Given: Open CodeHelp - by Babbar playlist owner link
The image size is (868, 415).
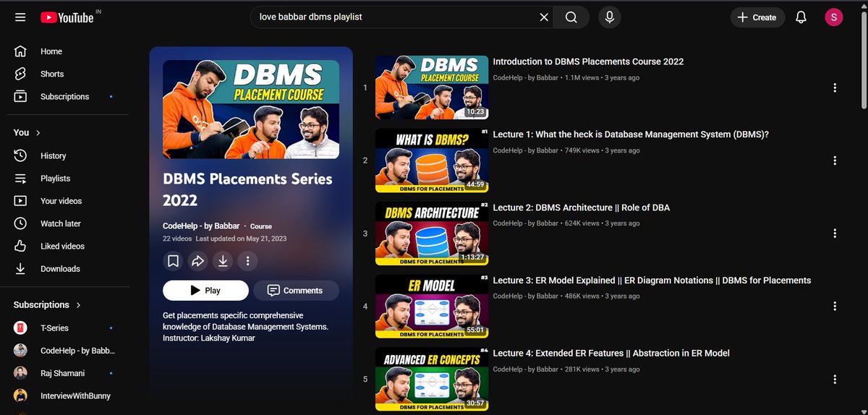Looking at the screenshot, I should [x=203, y=226].
